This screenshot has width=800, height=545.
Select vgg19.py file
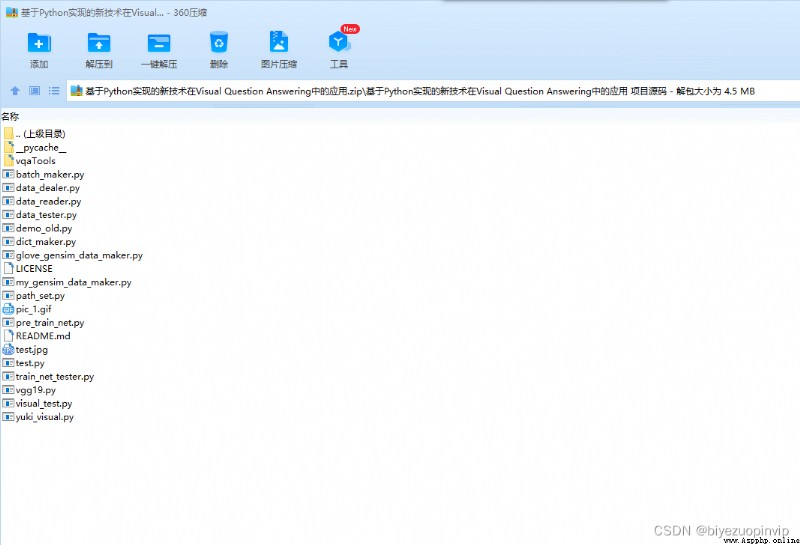pyautogui.click(x=30, y=390)
